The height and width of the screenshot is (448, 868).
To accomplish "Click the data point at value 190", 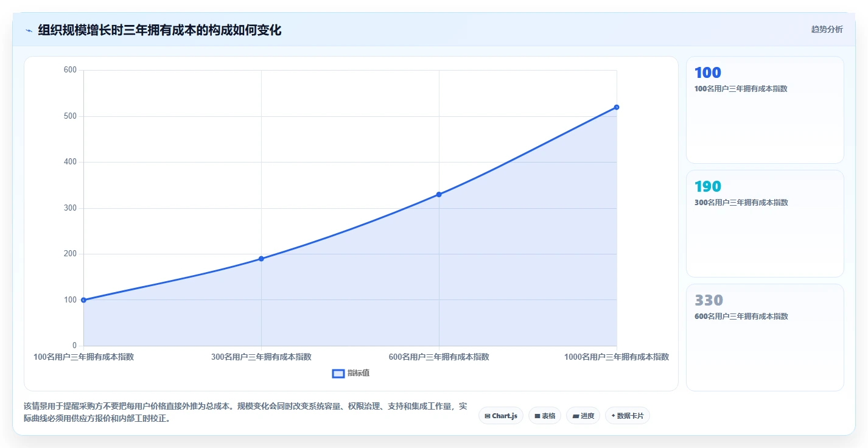I will [x=261, y=259].
